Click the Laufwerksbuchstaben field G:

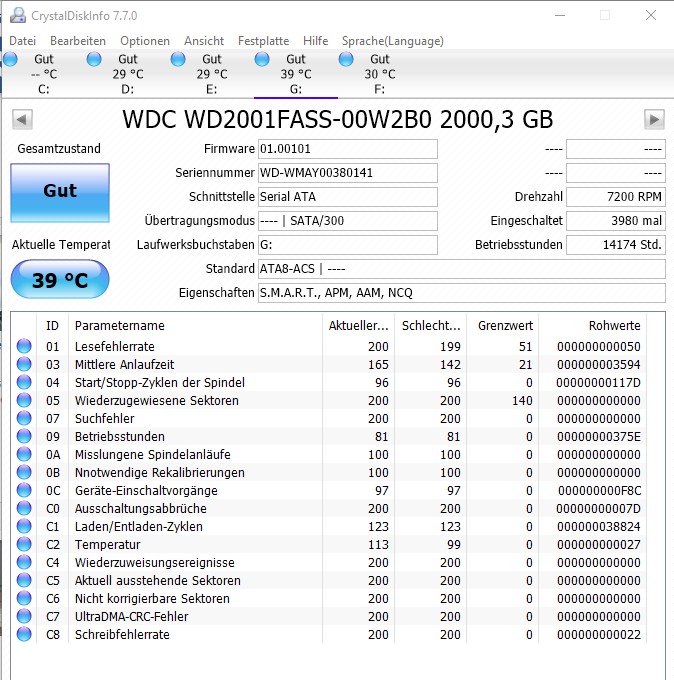point(347,245)
